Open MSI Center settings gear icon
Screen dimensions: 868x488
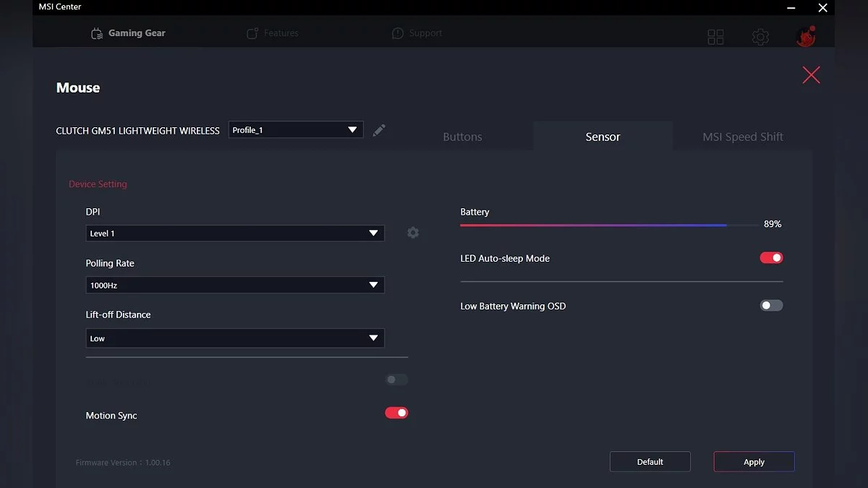pyautogui.click(x=760, y=37)
